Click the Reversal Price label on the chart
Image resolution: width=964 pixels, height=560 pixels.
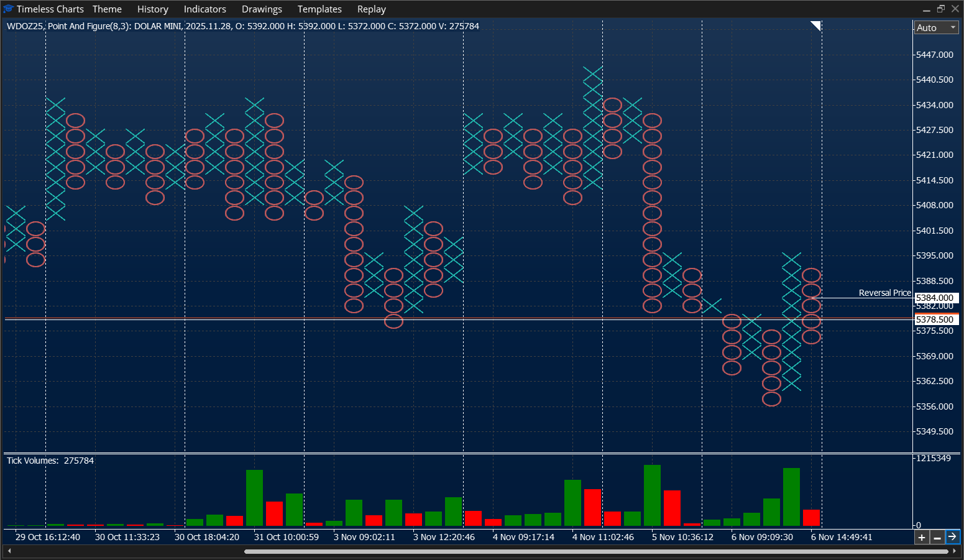click(x=884, y=292)
